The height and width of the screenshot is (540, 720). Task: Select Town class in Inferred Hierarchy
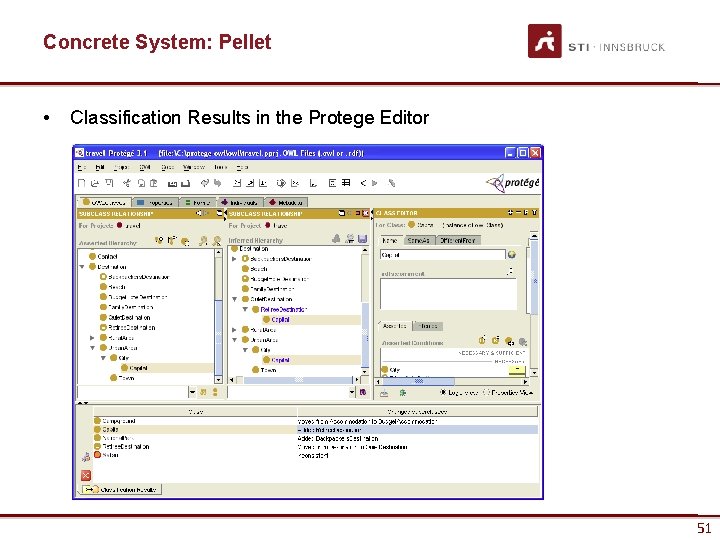(x=265, y=370)
